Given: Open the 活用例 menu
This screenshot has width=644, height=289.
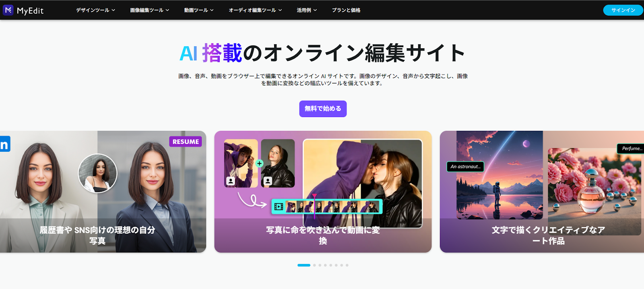Looking at the screenshot, I should click(x=307, y=10).
